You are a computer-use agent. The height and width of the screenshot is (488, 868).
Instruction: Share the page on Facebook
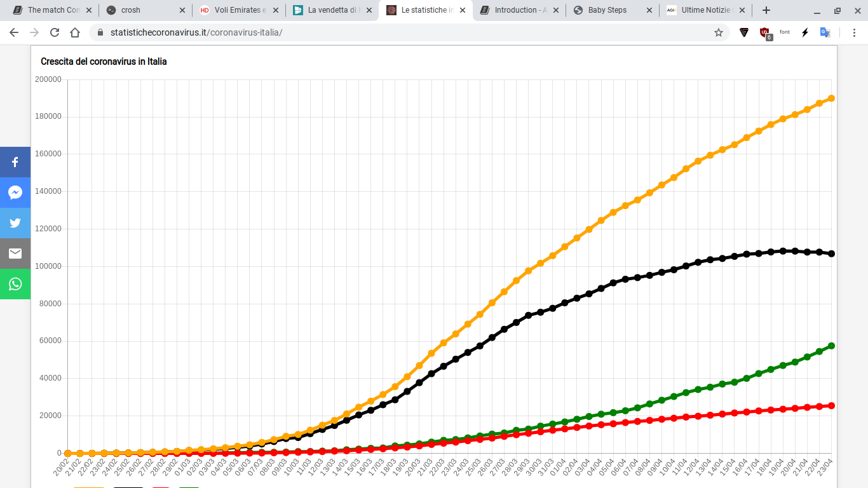click(x=15, y=162)
